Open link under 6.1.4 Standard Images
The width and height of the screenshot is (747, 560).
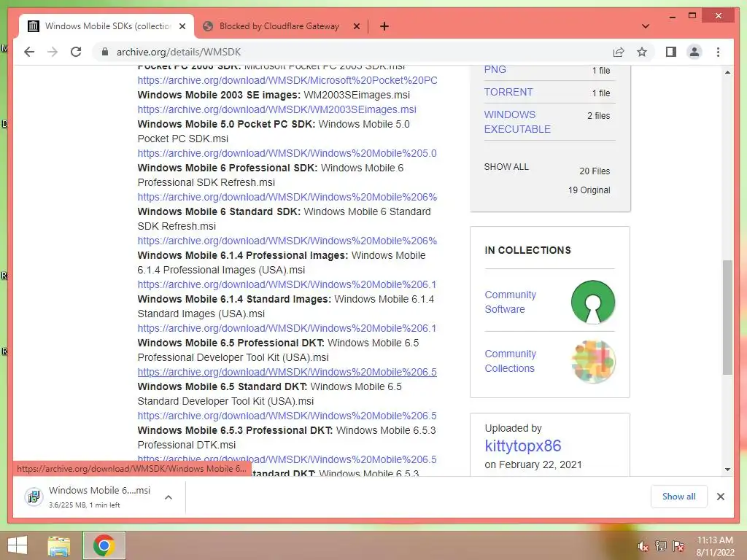(287, 328)
